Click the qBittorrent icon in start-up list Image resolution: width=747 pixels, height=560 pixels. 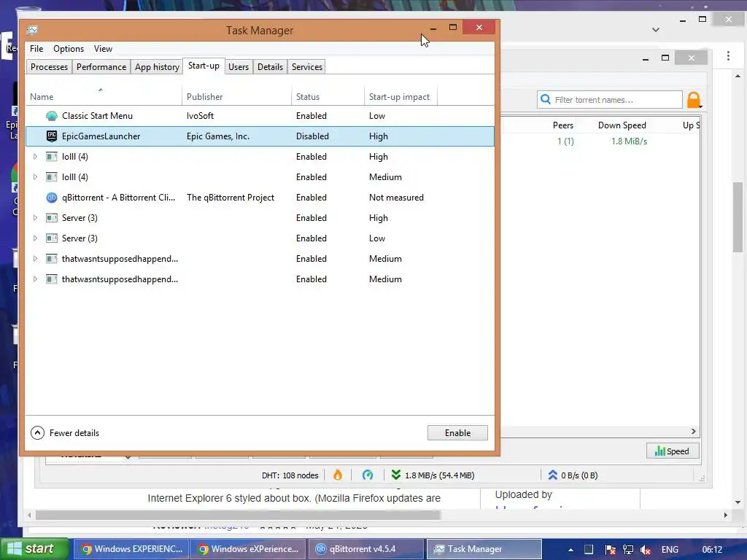(x=52, y=197)
